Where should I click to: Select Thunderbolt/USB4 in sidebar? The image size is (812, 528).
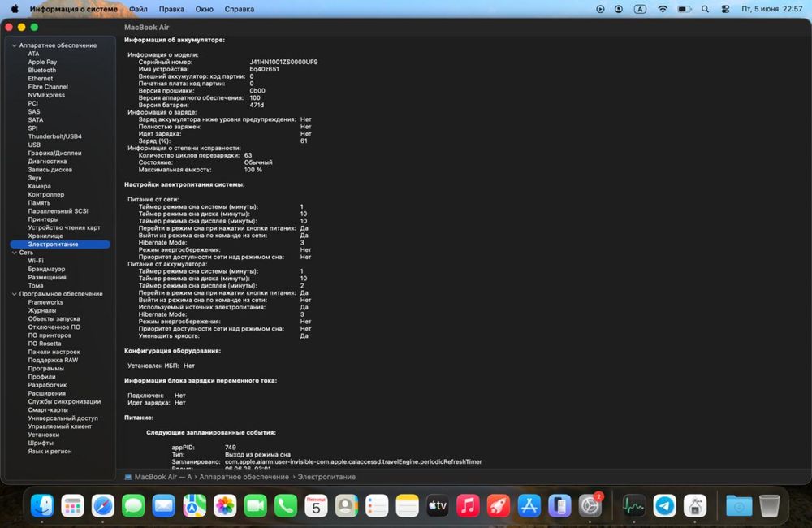[55, 136]
